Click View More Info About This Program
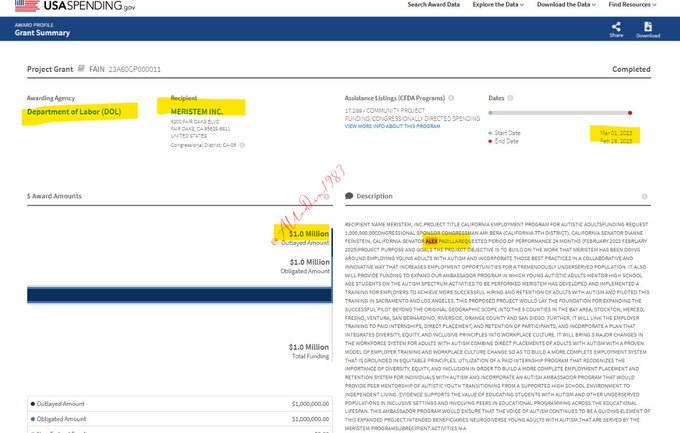Viewport: 680px width, 433px height. (394, 126)
